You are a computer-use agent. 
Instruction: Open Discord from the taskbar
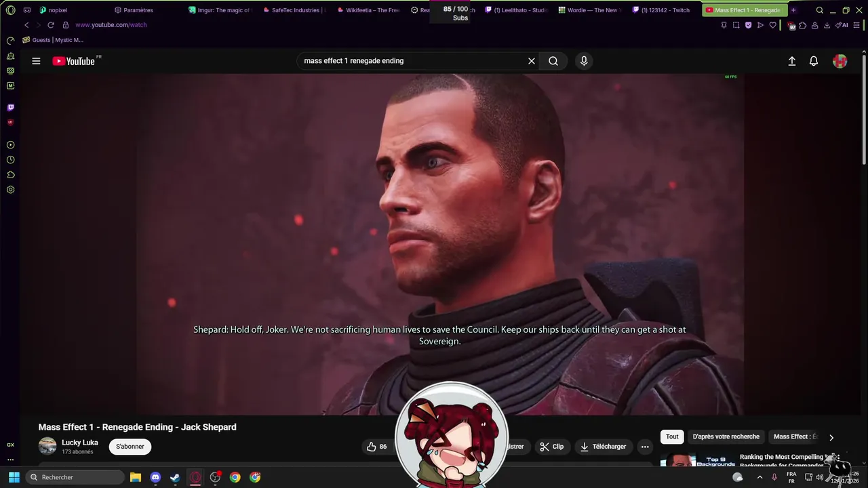coord(155,477)
